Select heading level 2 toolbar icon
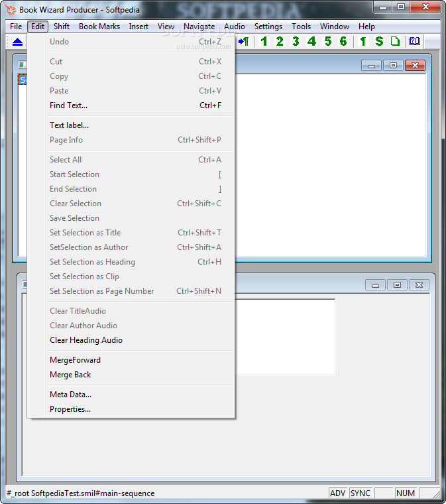Screen dimensions: 446x504 [x=280, y=42]
